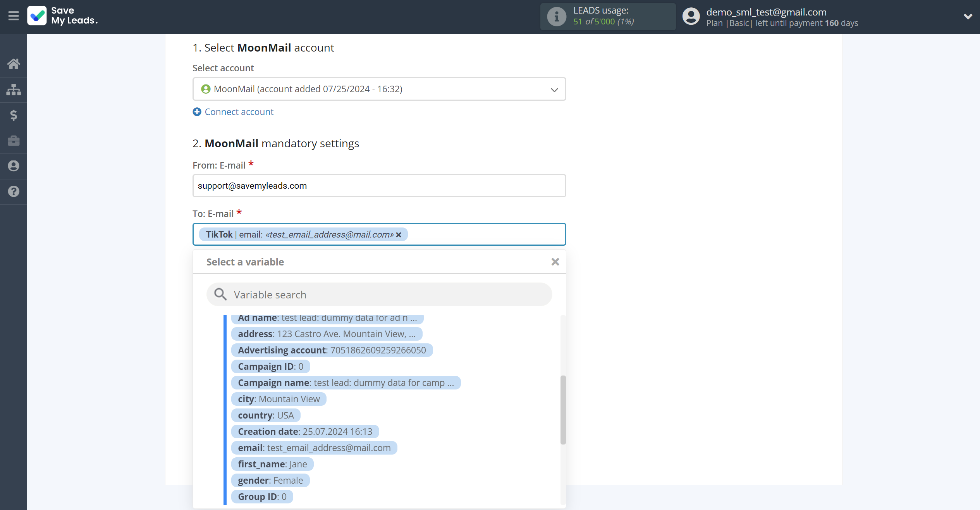Open the briefcase services icon
The height and width of the screenshot is (510, 980).
(14, 140)
